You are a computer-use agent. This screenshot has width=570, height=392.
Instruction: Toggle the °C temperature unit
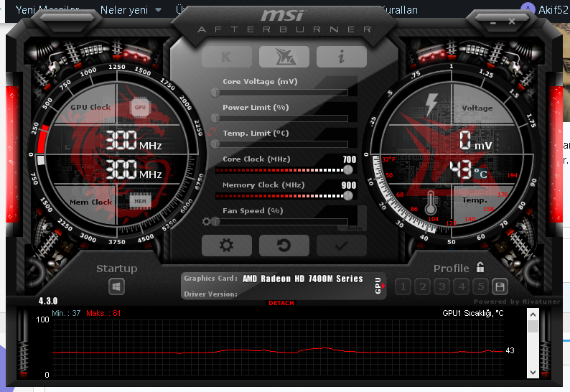coord(480,174)
